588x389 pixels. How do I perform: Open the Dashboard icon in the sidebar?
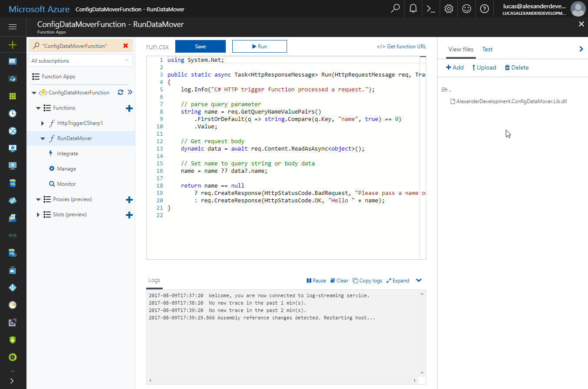pyautogui.click(x=13, y=61)
